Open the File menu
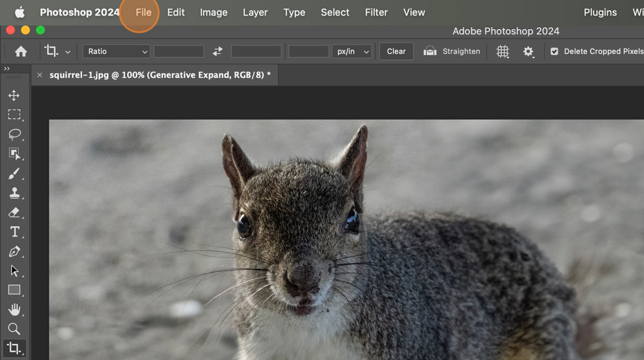Viewport: 644px width, 360px height. [x=143, y=12]
